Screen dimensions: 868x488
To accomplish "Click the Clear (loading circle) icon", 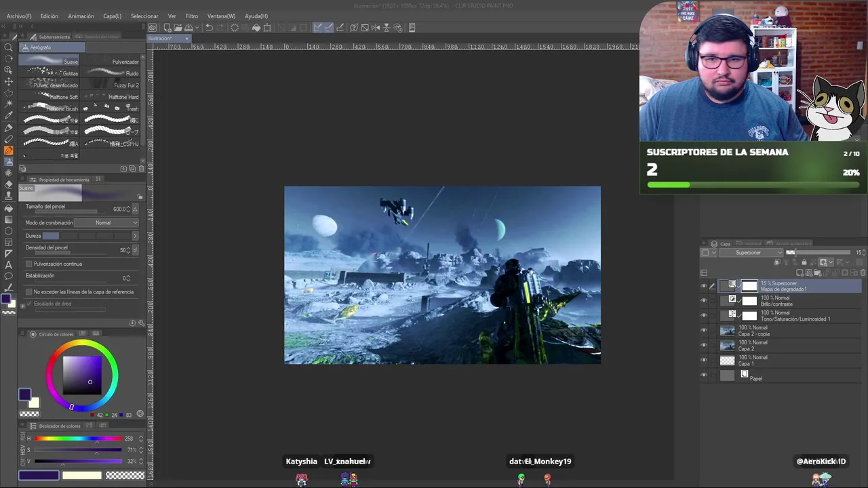I will point(235,28).
